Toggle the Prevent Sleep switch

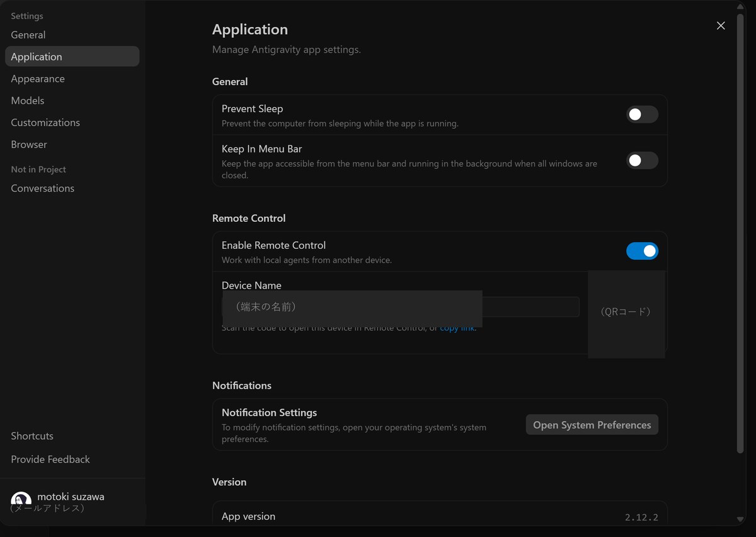coord(642,115)
